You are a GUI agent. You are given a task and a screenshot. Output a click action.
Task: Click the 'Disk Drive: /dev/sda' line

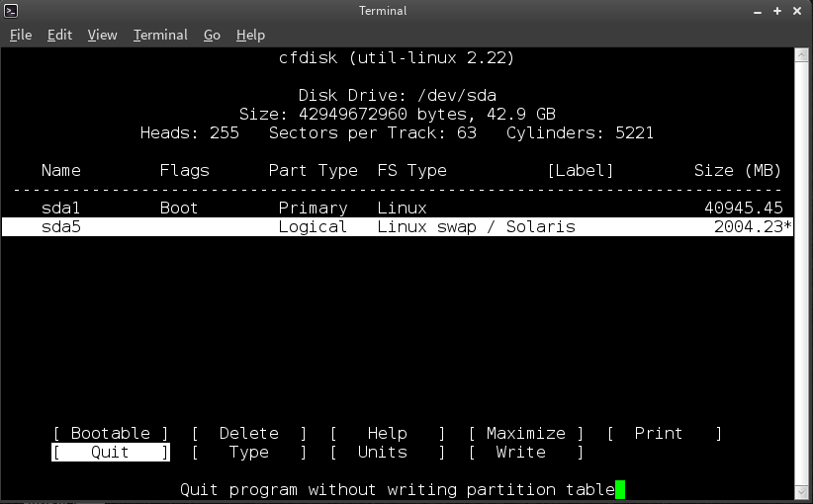(398, 95)
